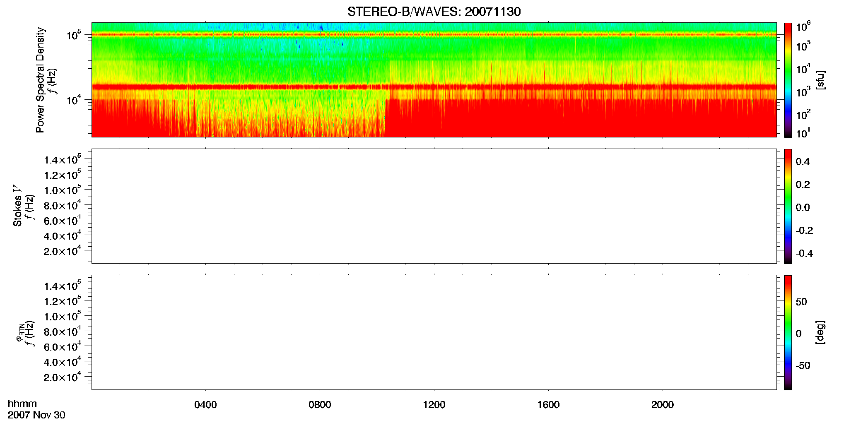
Task: Click the 0800 time axis label
Action: pyautogui.click(x=320, y=405)
